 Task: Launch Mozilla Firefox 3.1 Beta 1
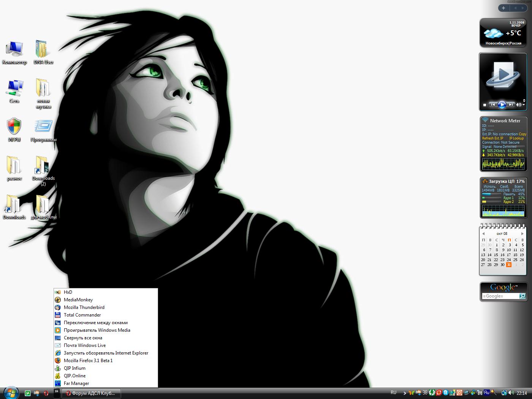pos(106,361)
